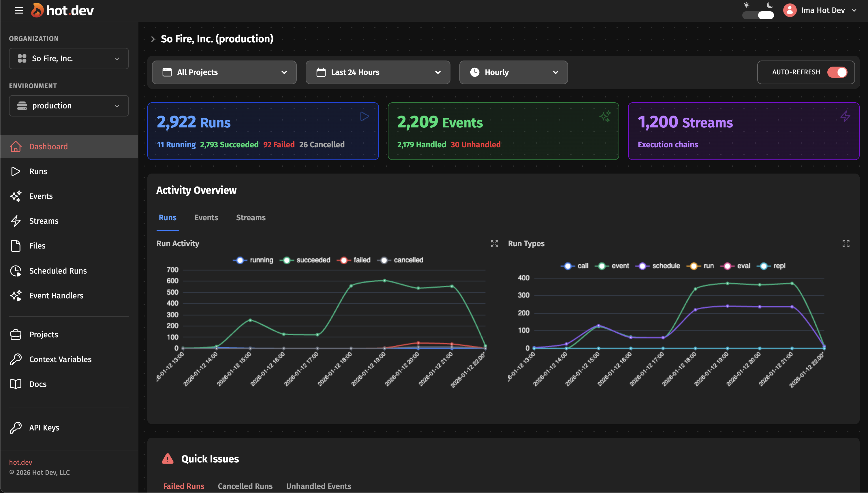Select the Runs play icon in sidebar
This screenshot has width=868, height=493.
(16, 171)
